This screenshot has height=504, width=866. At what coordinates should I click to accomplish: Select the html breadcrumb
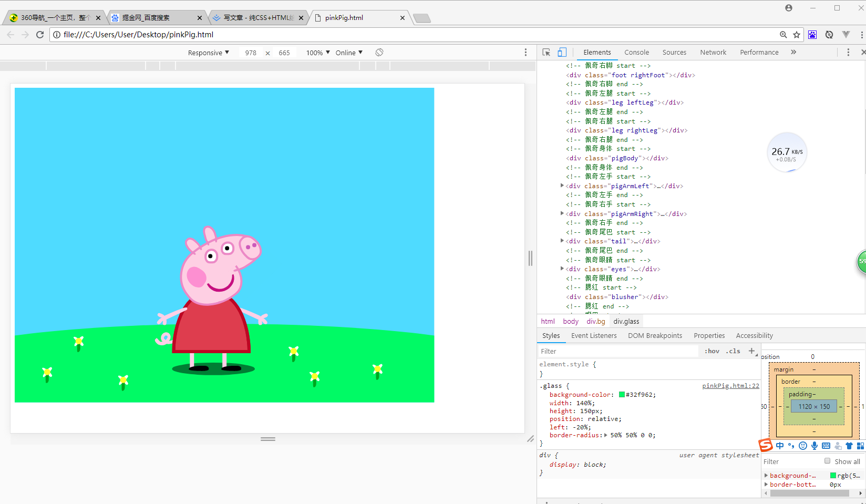click(548, 322)
